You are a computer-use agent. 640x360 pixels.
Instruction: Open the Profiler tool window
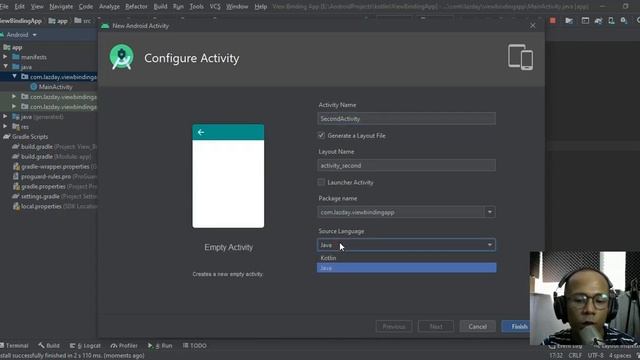click(x=124, y=346)
